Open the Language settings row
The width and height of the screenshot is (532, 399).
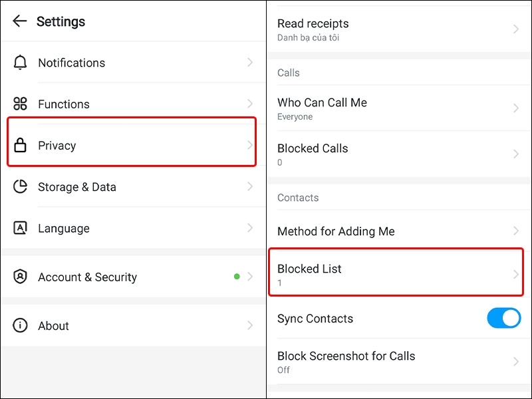click(133, 227)
